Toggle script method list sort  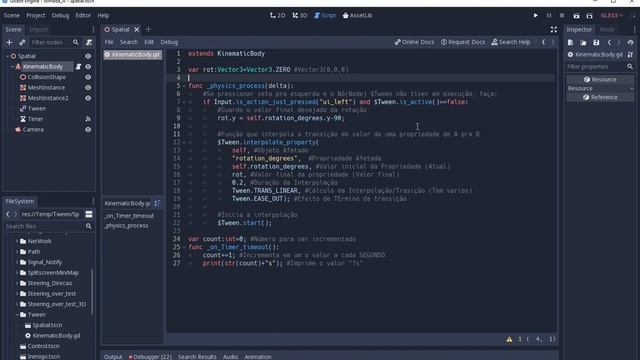[x=157, y=203]
